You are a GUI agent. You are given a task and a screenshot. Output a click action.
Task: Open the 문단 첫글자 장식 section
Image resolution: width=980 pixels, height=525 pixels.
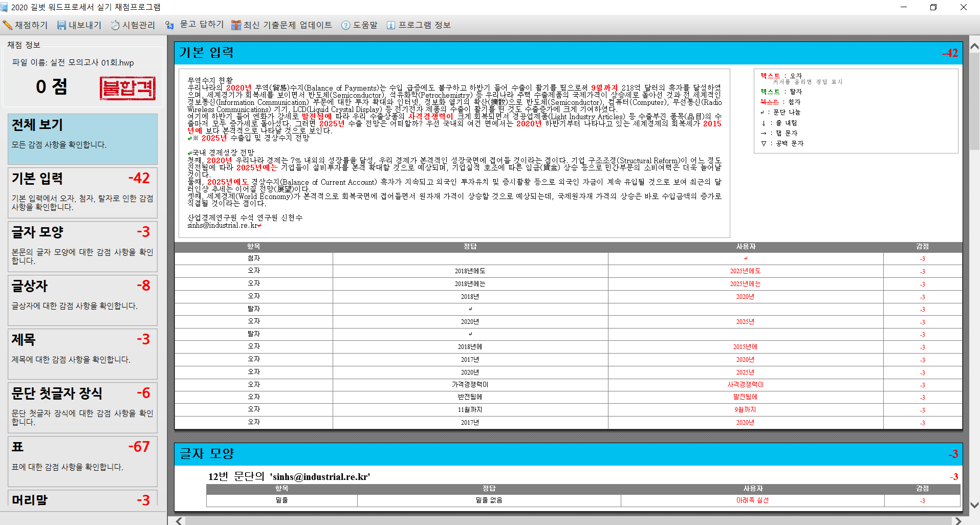click(82, 407)
